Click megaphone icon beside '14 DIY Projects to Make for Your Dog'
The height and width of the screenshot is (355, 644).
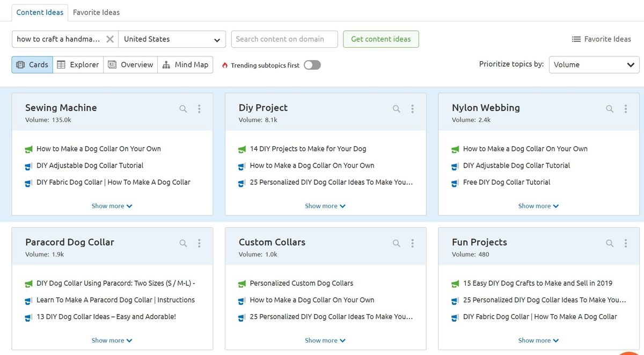242,149
